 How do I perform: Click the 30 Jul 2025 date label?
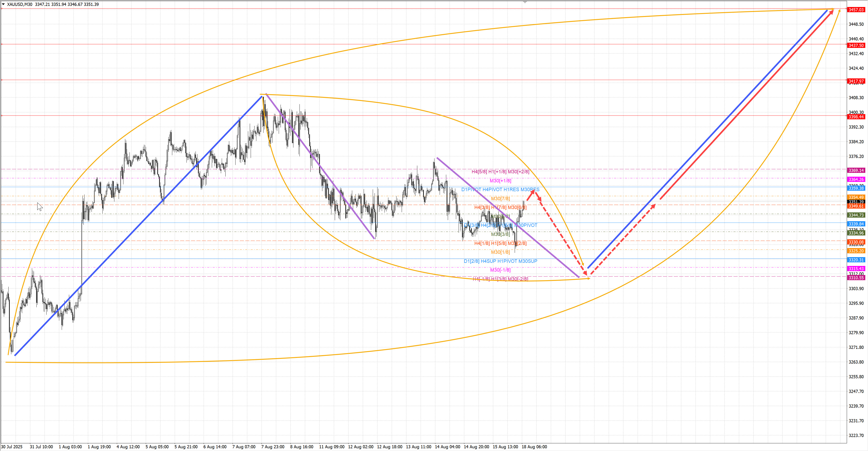(12, 447)
